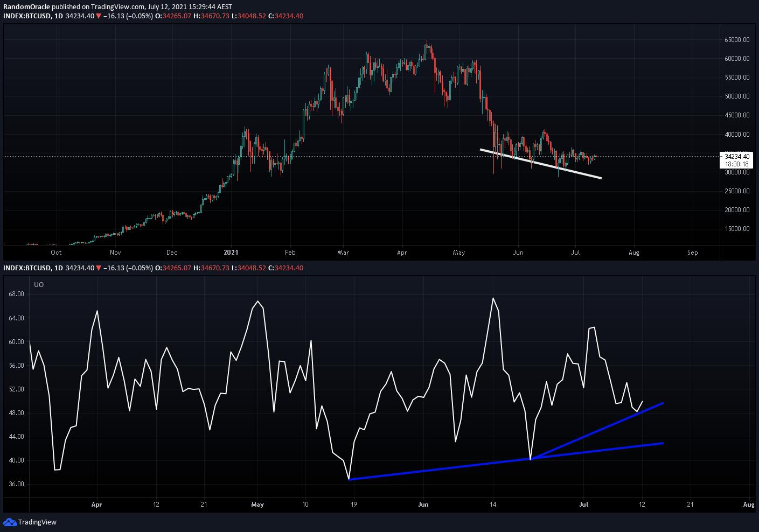759x532 pixels.
Task: Click the 45000.00 price axis label
Action: tap(736, 115)
